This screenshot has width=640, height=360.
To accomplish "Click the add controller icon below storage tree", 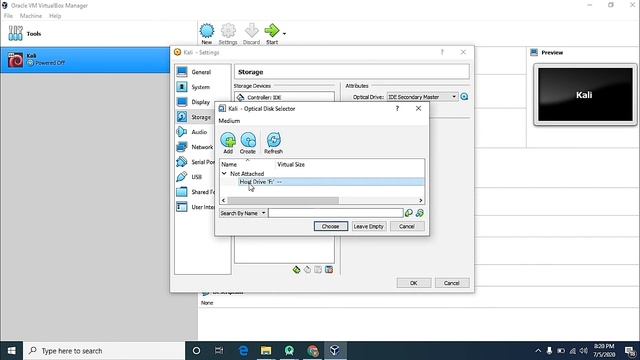I will pos(296,269).
